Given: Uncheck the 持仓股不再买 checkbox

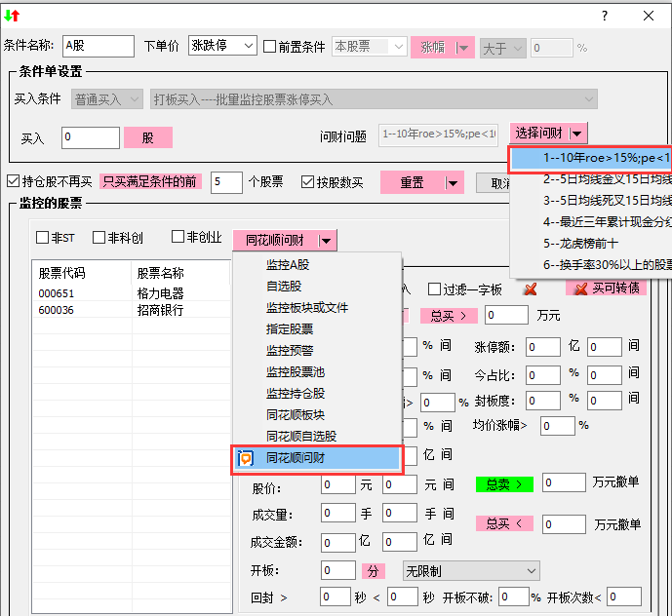Looking at the screenshot, I should pyautogui.click(x=13, y=181).
